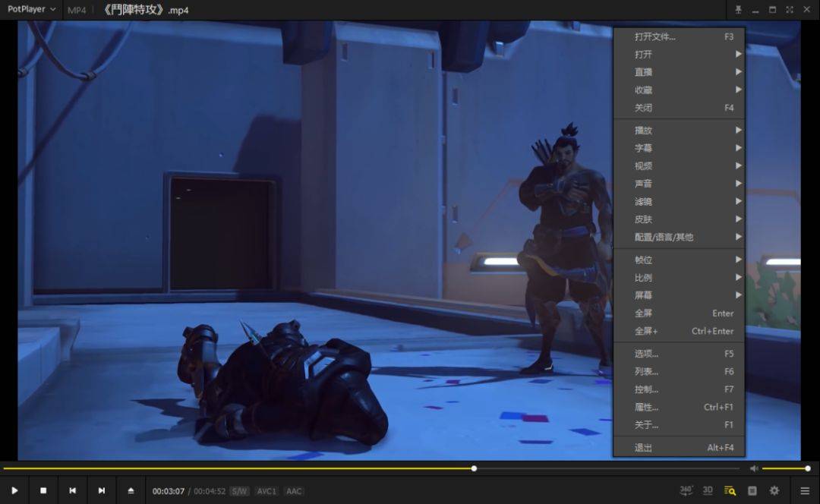Screen dimensions: 820x504
Task: Click the volume slider handle
Action: point(808,468)
